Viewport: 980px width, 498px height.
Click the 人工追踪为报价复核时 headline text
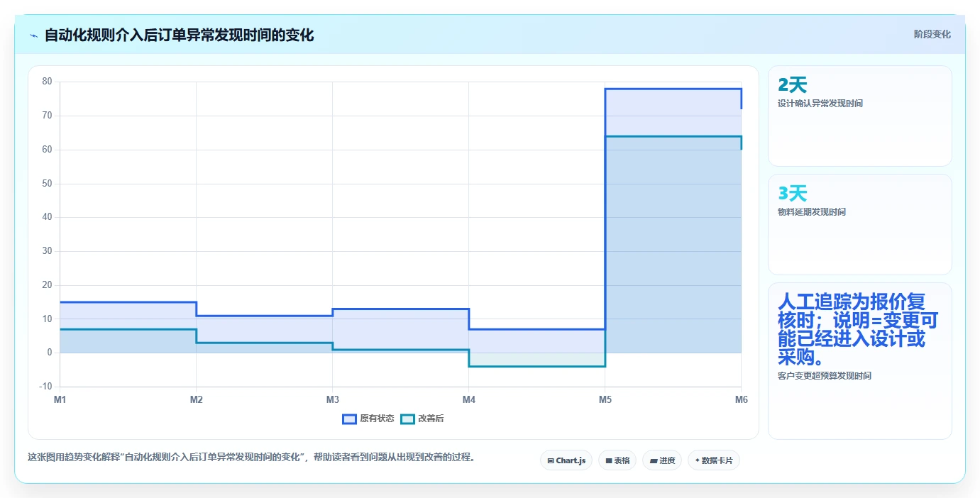click(859, 329)
